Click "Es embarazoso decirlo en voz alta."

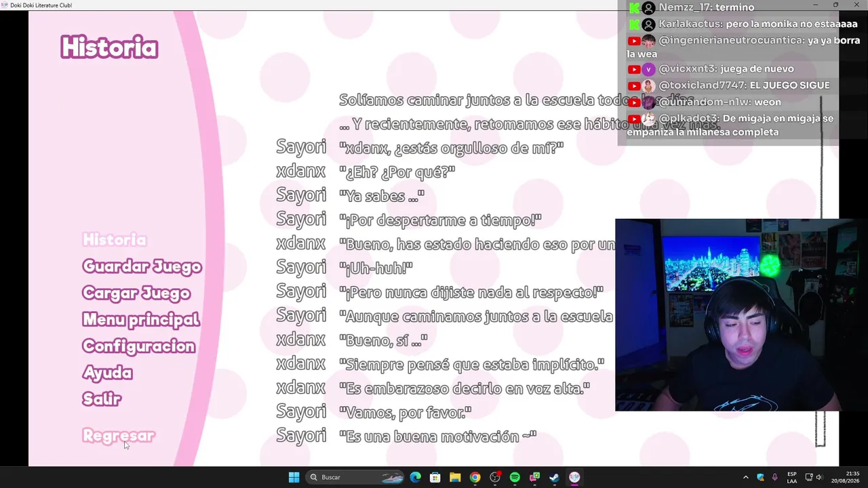pos(465,389)
